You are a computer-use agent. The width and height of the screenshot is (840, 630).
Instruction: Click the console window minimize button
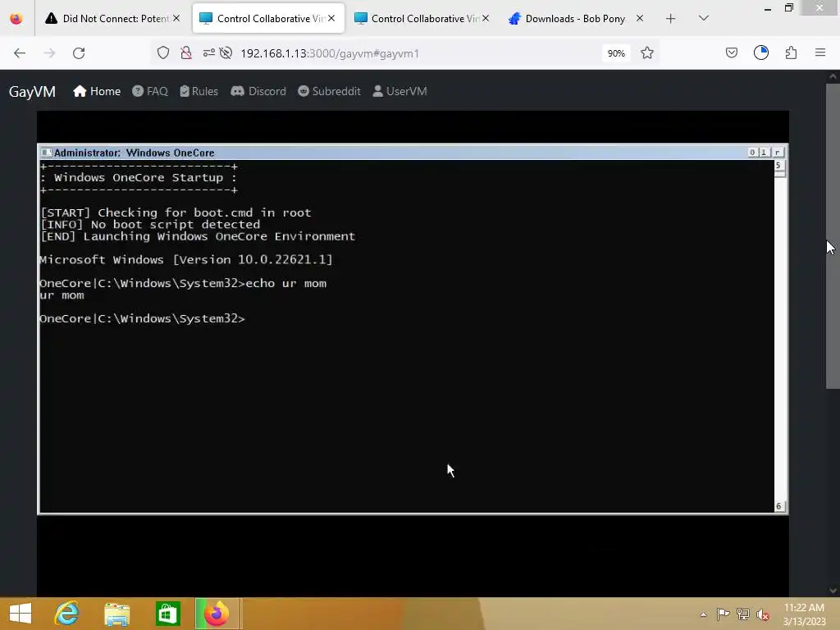(x=752, y=153)
